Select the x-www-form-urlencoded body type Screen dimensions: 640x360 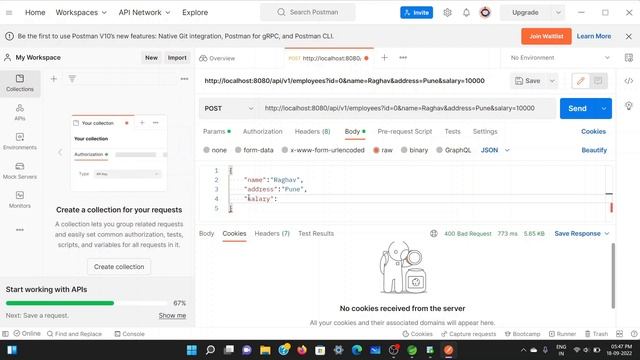click(323, 150)
